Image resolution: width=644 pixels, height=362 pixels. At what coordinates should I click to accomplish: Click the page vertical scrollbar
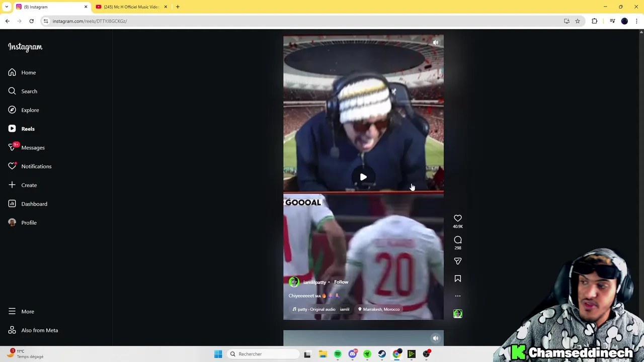[x=641, y=188]
